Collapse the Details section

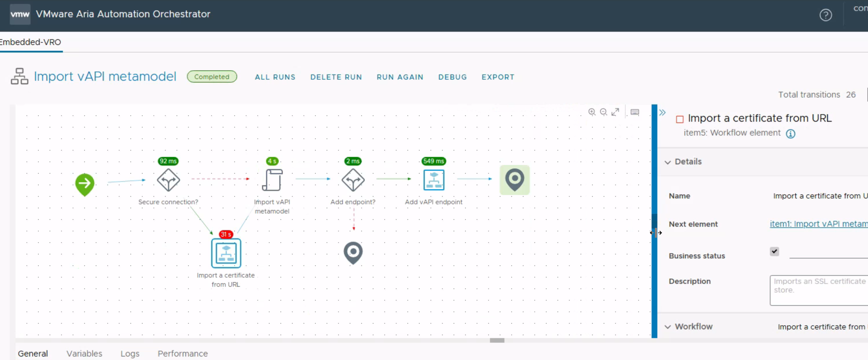point(667,162)
